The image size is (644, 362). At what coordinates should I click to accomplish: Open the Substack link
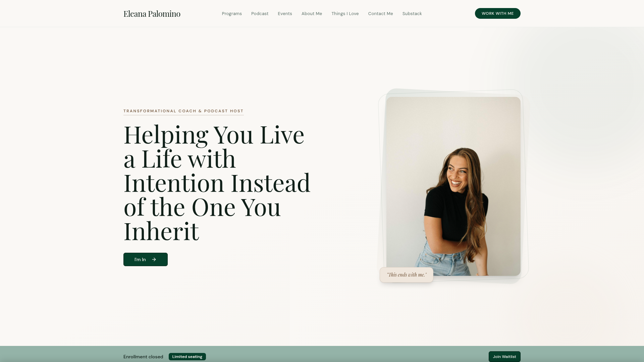[x=412, y=13]
